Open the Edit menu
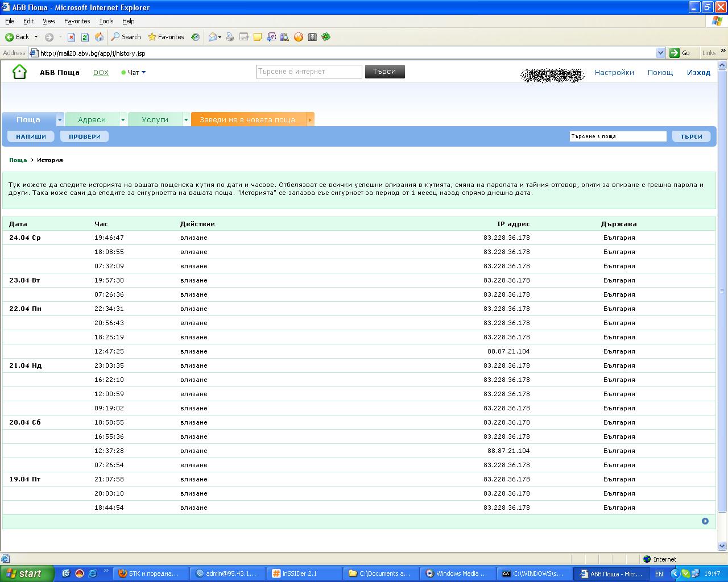The width and height of the screenshot is (728, 582). tap(28, 21)
